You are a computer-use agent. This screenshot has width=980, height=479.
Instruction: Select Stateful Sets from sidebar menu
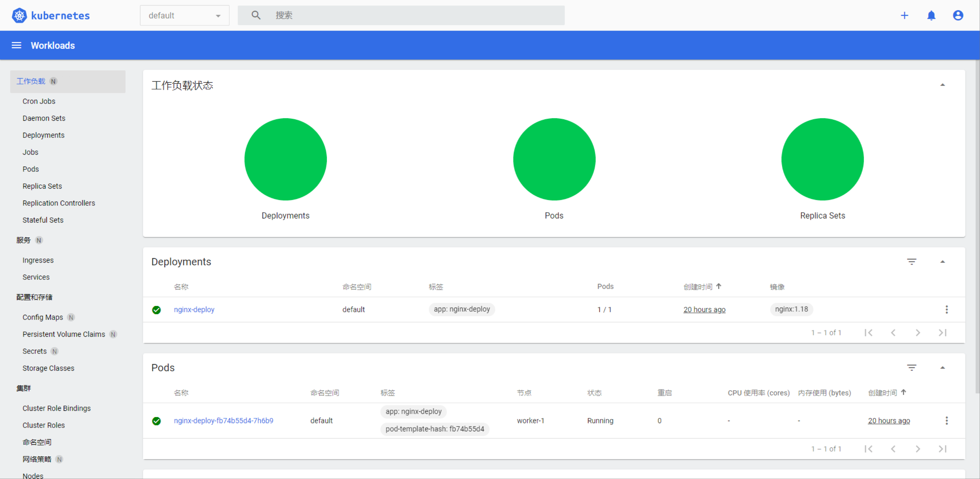(x=42, y=220)
